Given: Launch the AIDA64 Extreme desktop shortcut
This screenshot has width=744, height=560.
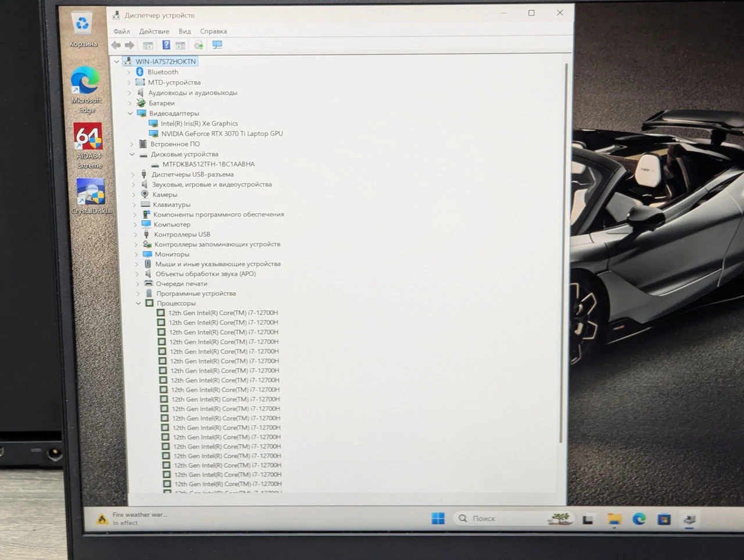Looking at the screenshot, I should tap(88, 146).
